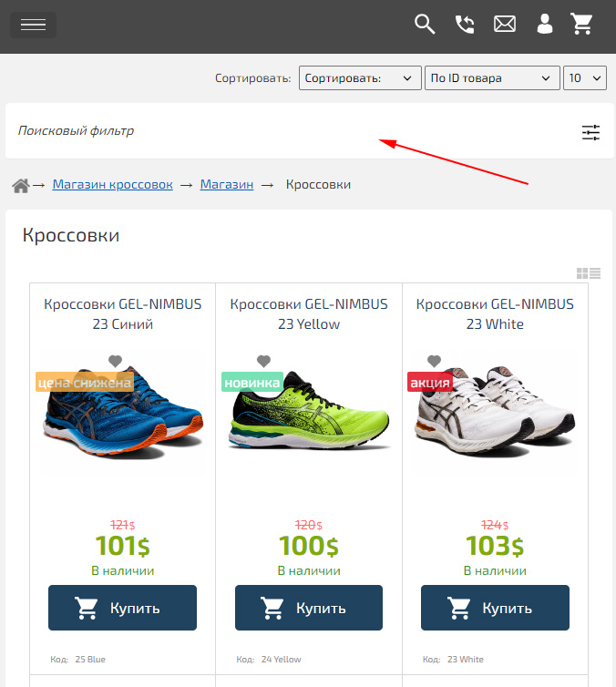Add blue GEL-NIMBUS to favorites heart
616x687 pixels.
pyautogui.click(x=115, y=361)
